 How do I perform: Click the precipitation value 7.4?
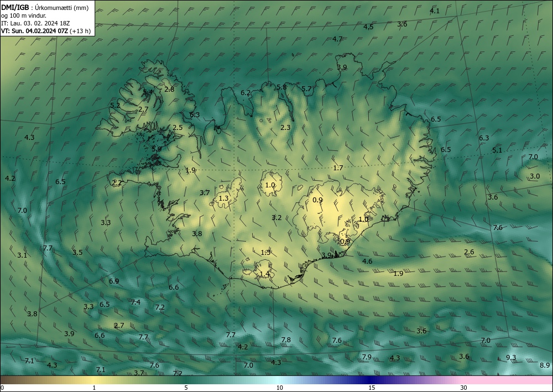[135, 302]
